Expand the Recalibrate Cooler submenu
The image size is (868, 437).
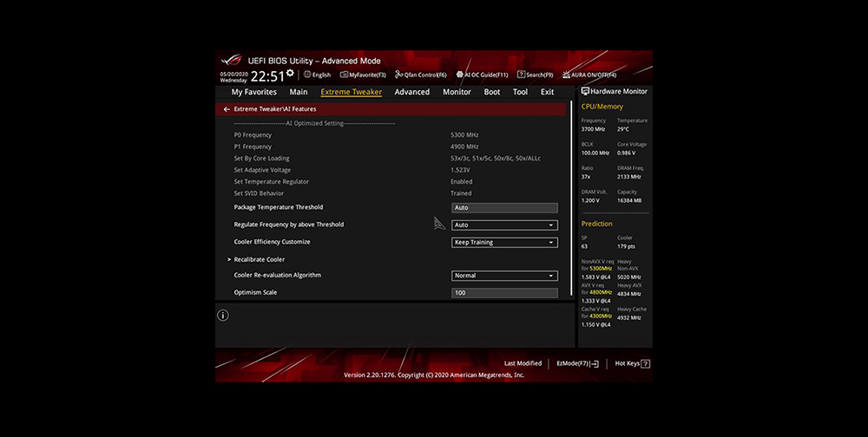pos(259,259)
